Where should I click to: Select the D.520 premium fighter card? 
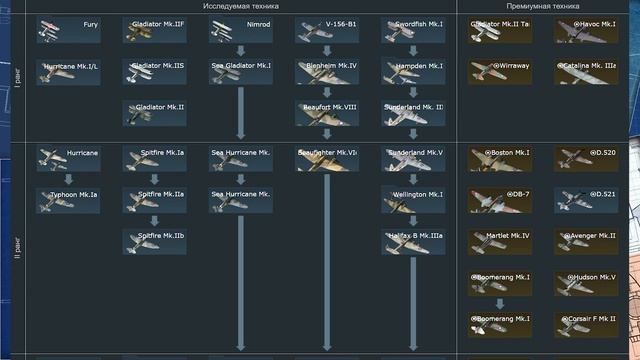[586, 158]
